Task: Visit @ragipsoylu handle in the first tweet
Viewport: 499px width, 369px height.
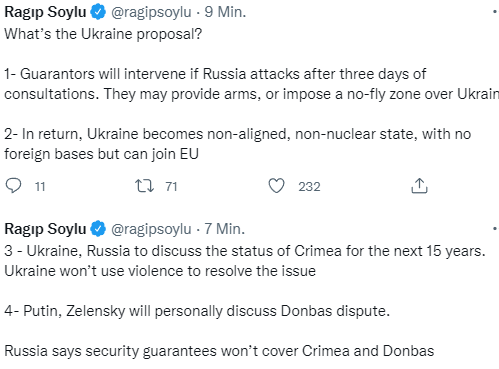Action: click(x=151, y=13)
